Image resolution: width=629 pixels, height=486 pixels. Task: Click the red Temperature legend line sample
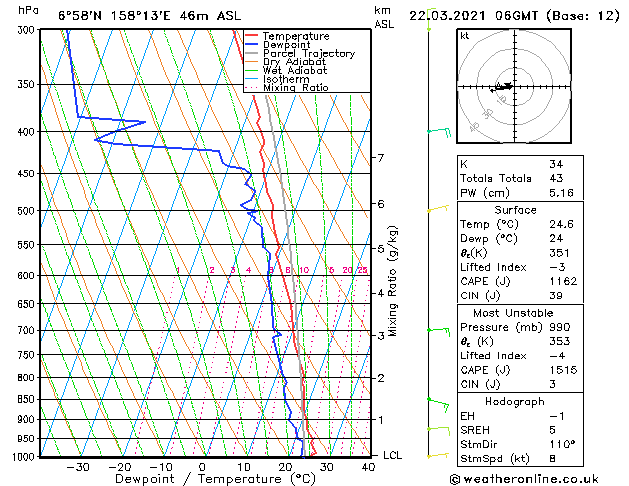(251, 36)
